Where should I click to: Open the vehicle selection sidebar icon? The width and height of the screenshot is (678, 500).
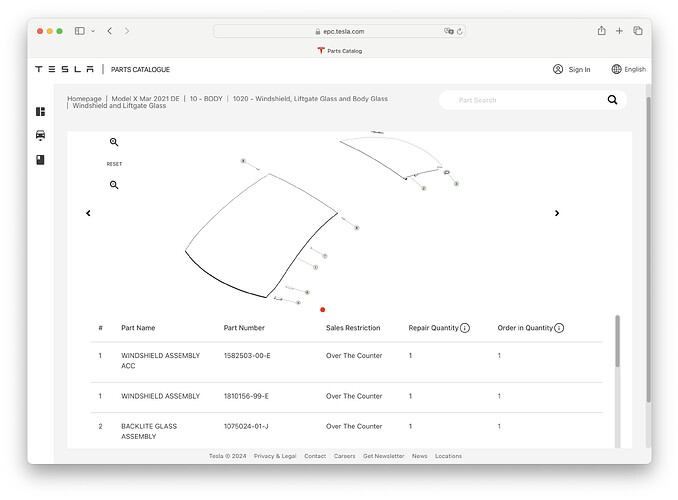pyautogui.click(x=40, y=135)
